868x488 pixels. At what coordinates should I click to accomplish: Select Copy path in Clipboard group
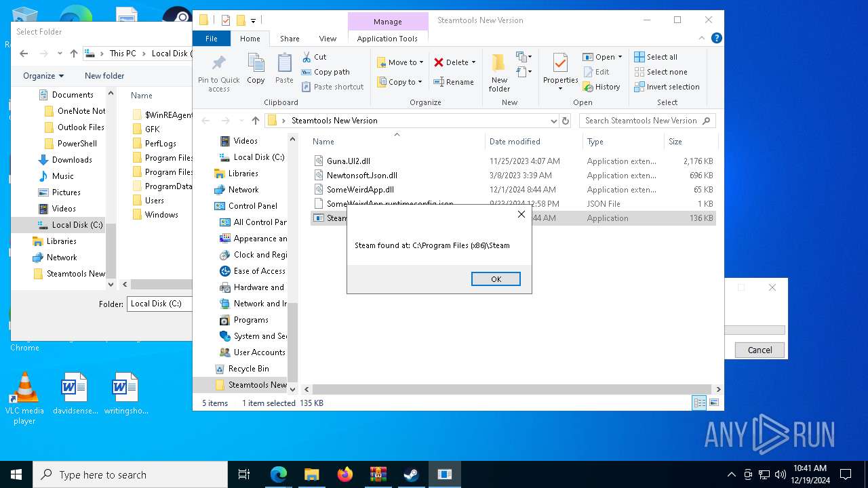click(325, 72)
